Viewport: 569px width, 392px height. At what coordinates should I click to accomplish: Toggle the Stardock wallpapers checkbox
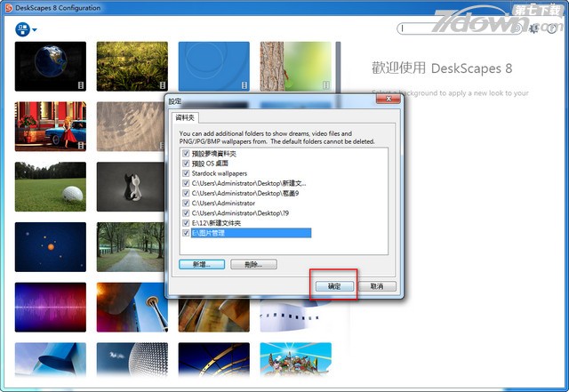186,173
